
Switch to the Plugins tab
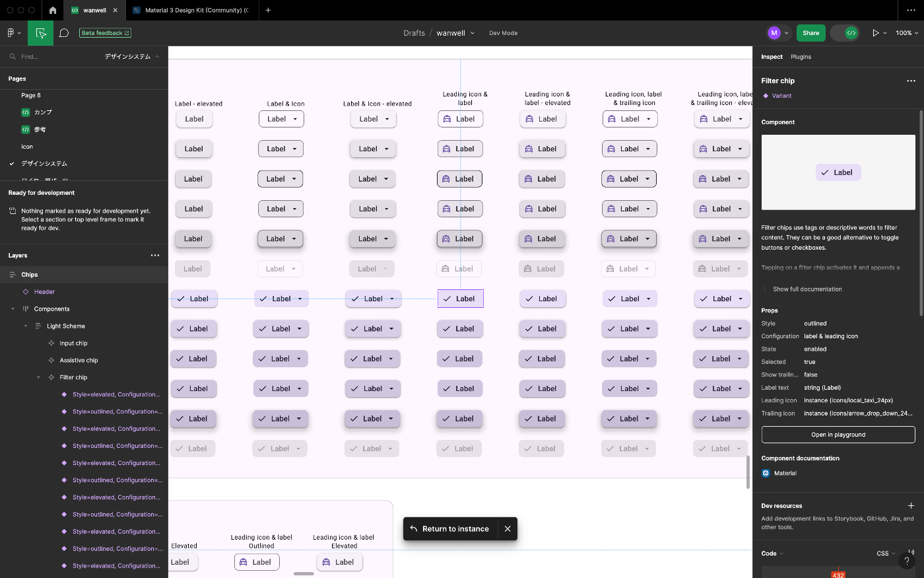[801, 57]
